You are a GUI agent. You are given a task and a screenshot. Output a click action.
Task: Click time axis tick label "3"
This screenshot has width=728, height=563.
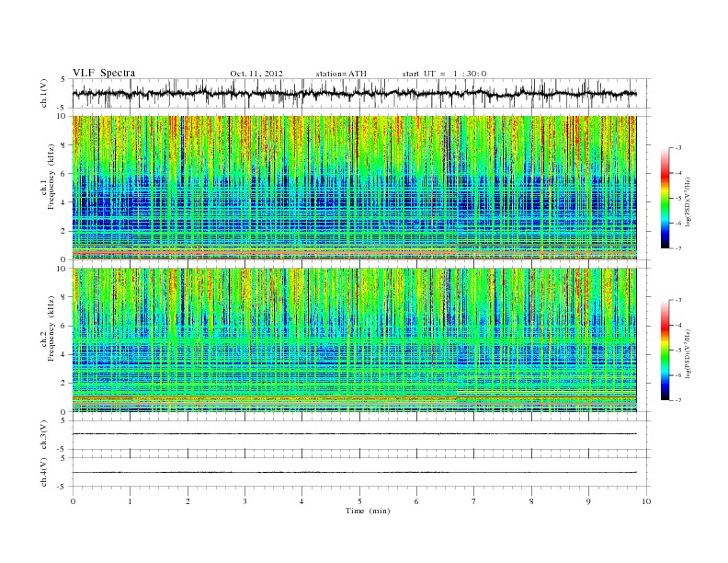coord(245,501)
